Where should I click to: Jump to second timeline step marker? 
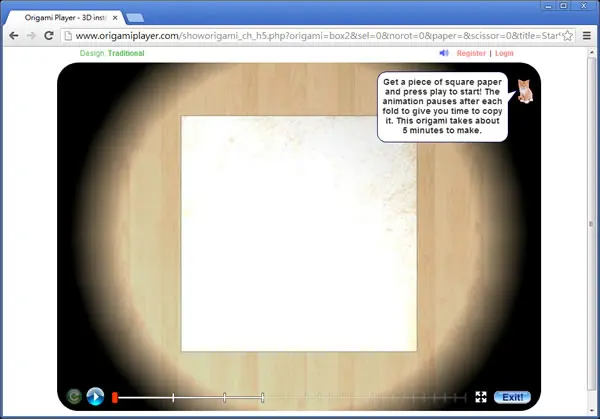point(224,398)
